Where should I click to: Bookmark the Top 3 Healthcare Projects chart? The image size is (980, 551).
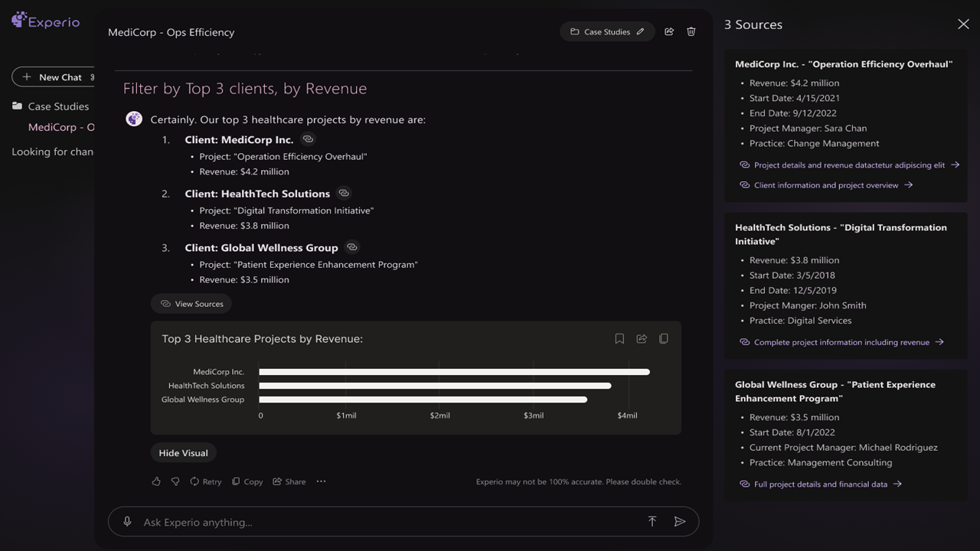pyautogui.click(x=619, y=338)
